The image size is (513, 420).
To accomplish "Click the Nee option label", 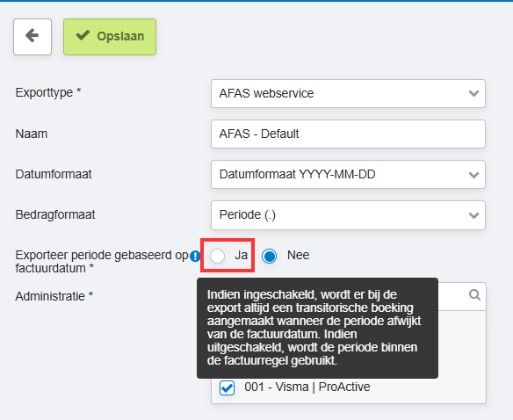I will tap(298, 256).
